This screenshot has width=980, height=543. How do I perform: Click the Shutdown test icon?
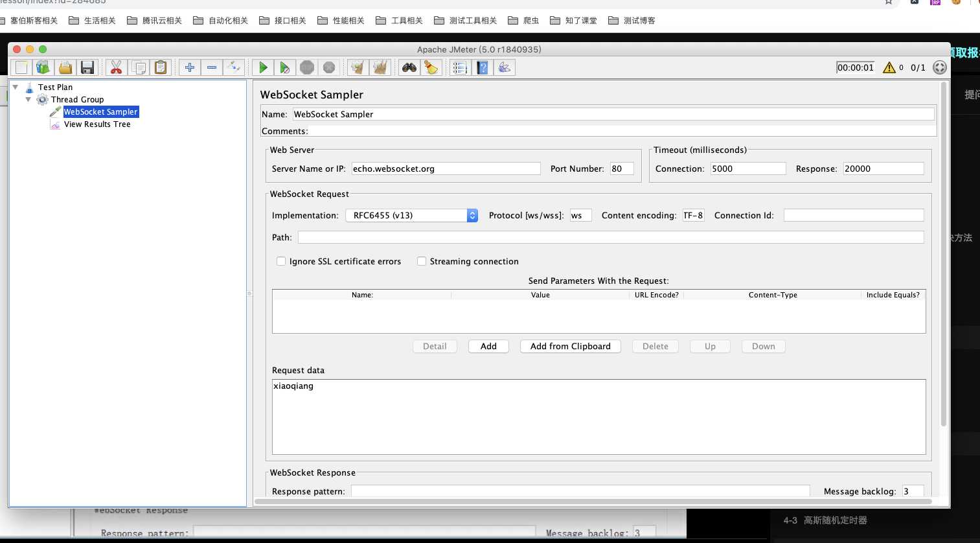pyautogui.click(x=329, y=67)
